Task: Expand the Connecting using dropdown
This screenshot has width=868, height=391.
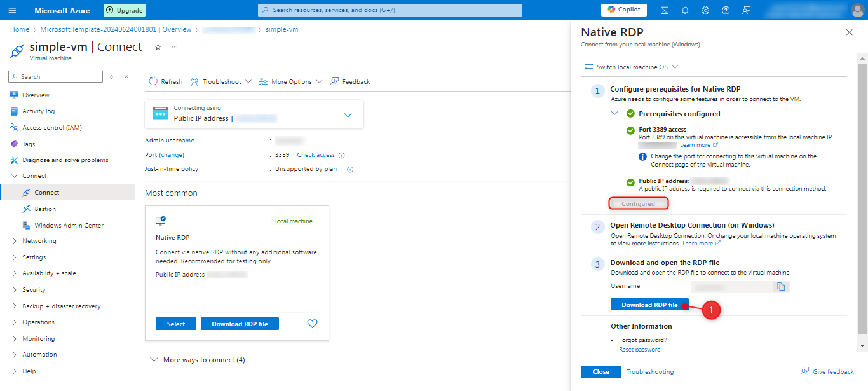Action: (348, 115)
